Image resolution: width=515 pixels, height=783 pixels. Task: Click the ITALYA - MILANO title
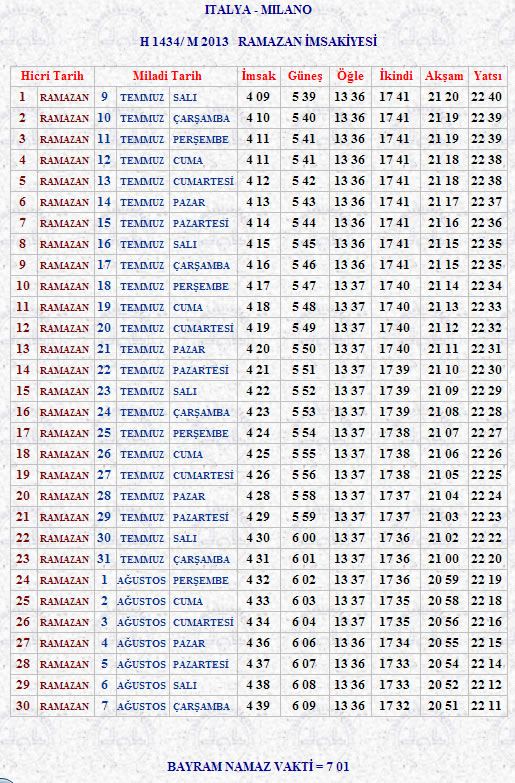(258, 9)
